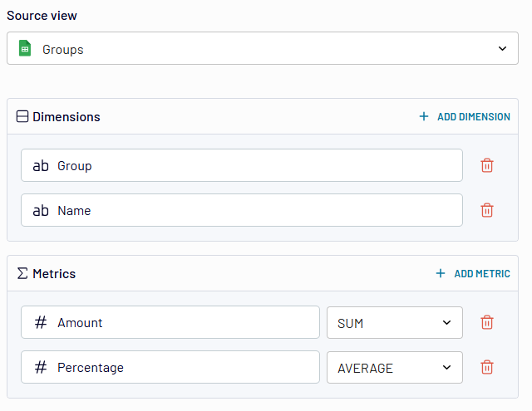Add a new metric with Add Metric

pos(473,273)
